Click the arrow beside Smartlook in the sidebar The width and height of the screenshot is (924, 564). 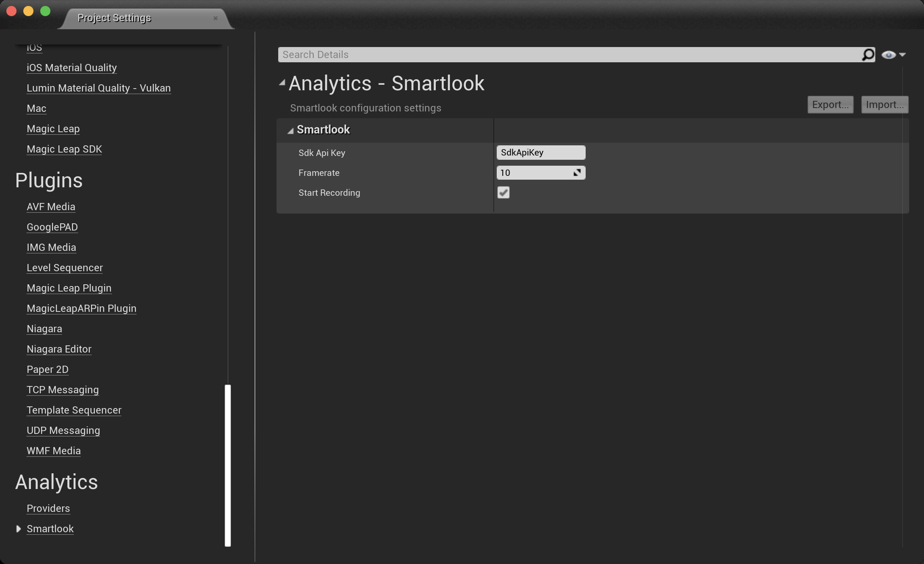[x=18, y=529]
